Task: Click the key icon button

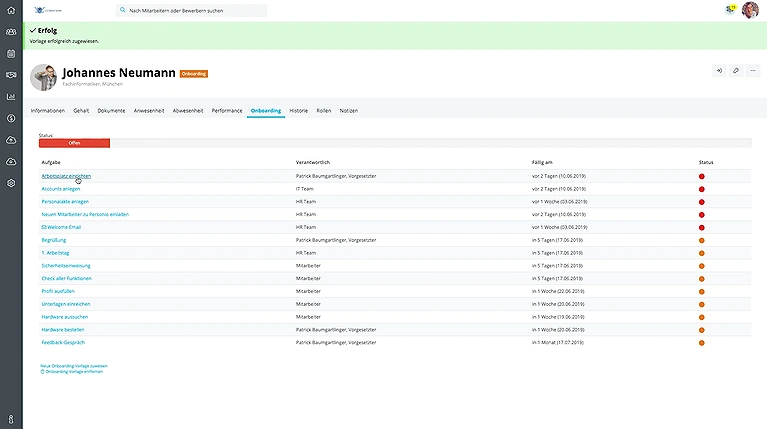Action: point(736,71)
